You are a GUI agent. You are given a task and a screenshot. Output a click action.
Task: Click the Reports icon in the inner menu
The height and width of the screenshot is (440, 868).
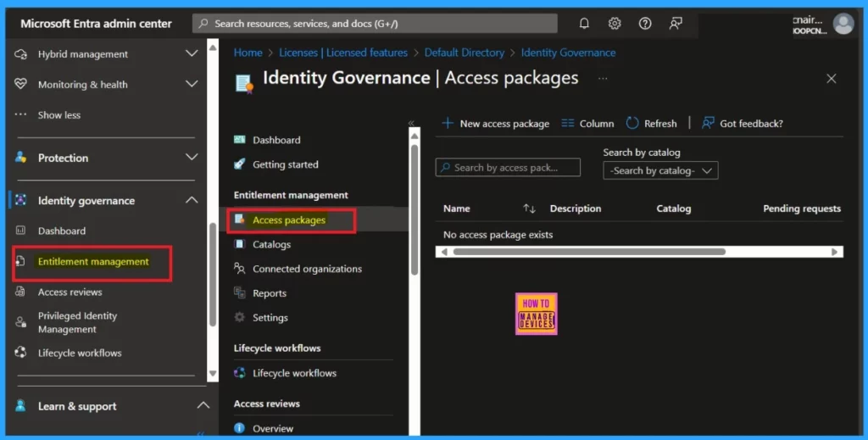pyautogui.click(x=240, y=292)
